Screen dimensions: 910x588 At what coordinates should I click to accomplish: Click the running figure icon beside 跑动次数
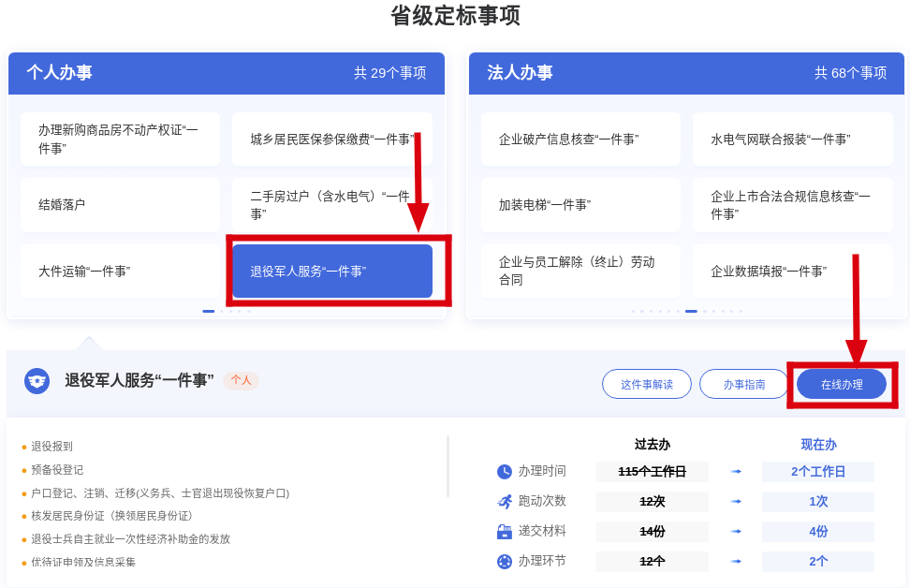click(504, 502)
